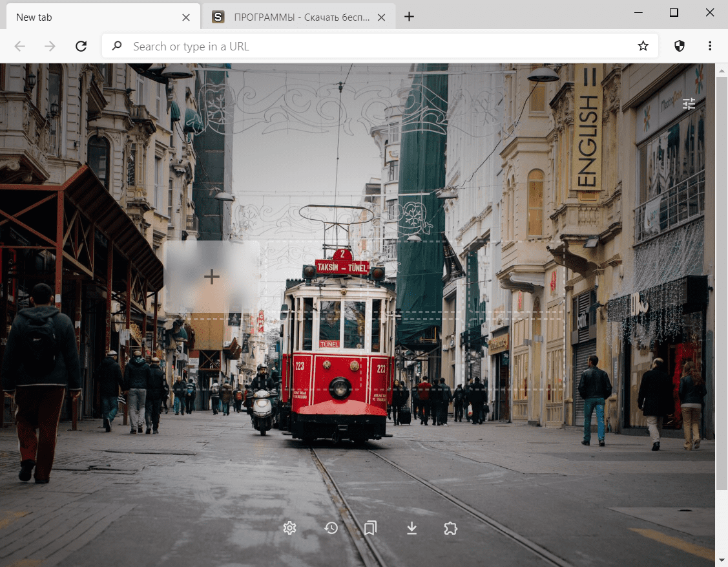Bookmark this page with the star icon
This screenshot has height=567, width=728.
pos(643,46)
